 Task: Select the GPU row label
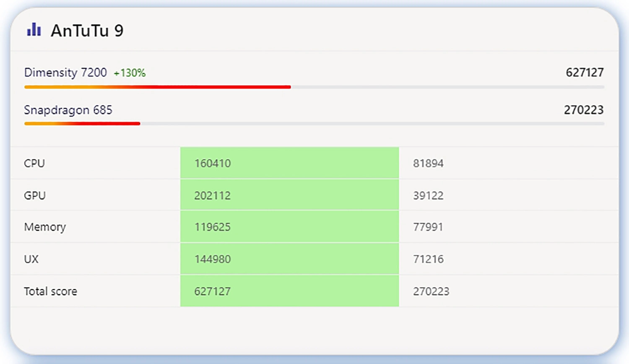coord(35,195)
